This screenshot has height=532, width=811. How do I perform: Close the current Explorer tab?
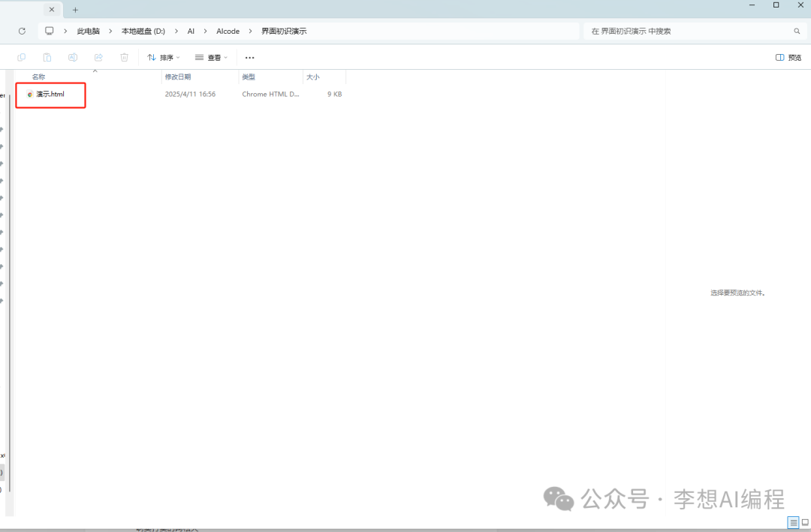click(52, 9)
